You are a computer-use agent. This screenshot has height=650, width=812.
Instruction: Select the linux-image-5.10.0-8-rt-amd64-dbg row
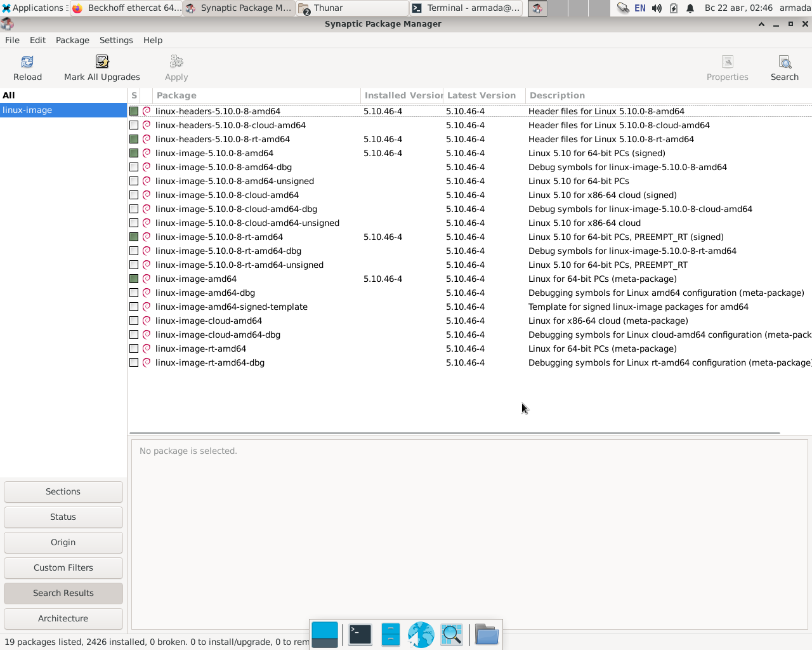(x=469, y=251)
